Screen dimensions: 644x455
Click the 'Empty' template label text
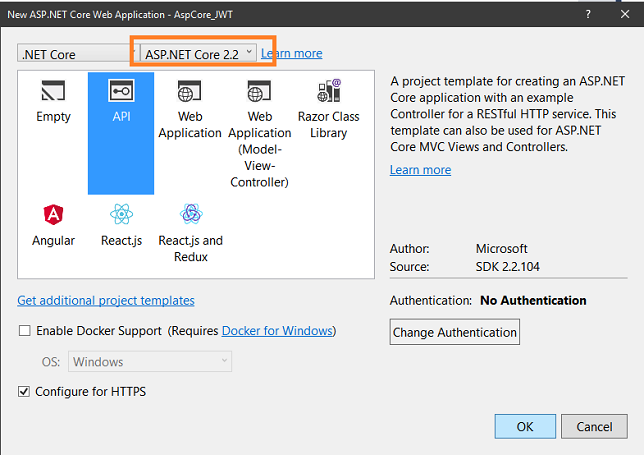coord(53,117)
